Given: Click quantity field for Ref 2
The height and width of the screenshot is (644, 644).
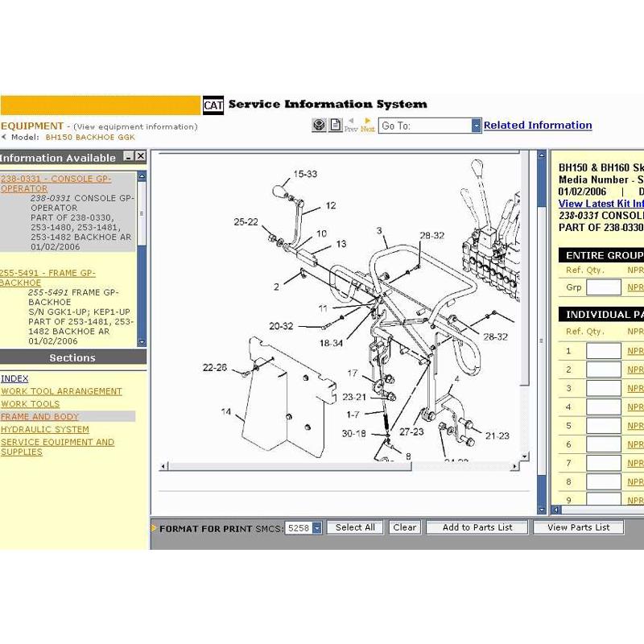Looking at the screenshot, I should click(603, 369).
